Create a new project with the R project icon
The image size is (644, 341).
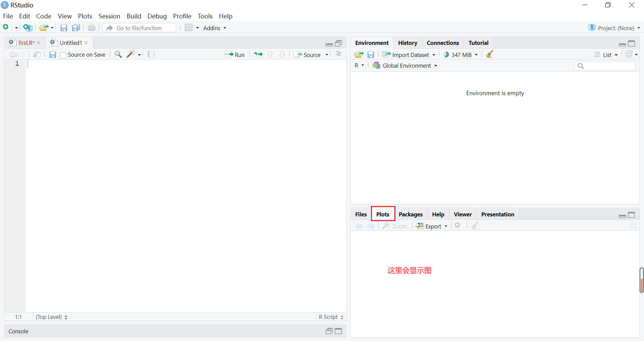pyautogui.click(x=28, y=28)
